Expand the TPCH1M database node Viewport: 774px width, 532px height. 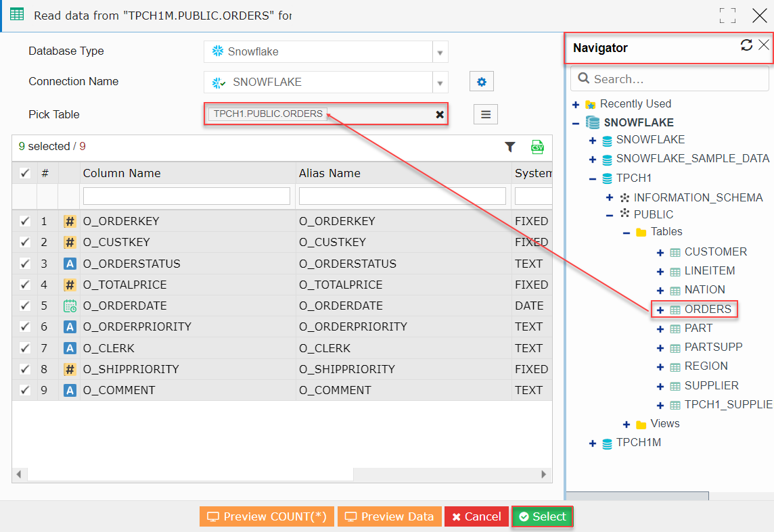[x=593, y=443]
